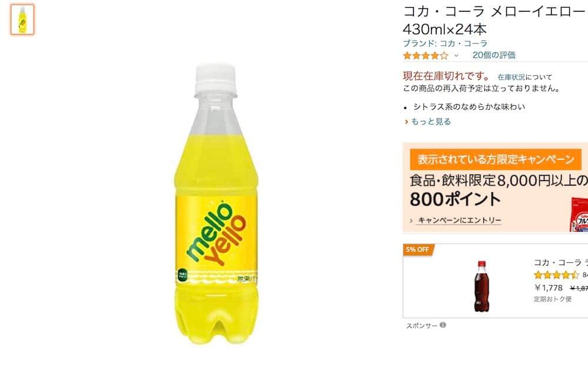The height and width of the screenshot is (375, 588).
Task: Select the Mello Yello bottle thumbnail
Action: [x=22, y=19]
